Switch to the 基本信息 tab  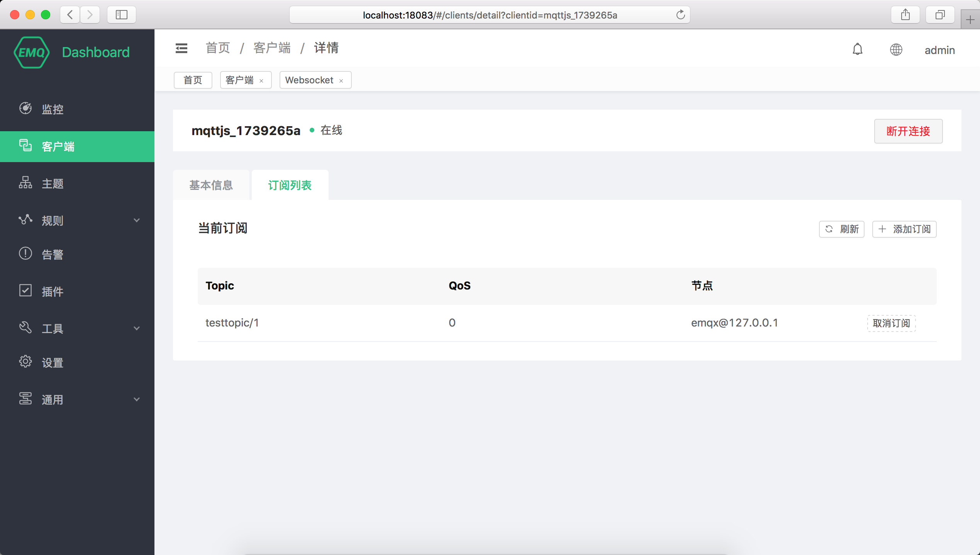click(x=211, y=185)
